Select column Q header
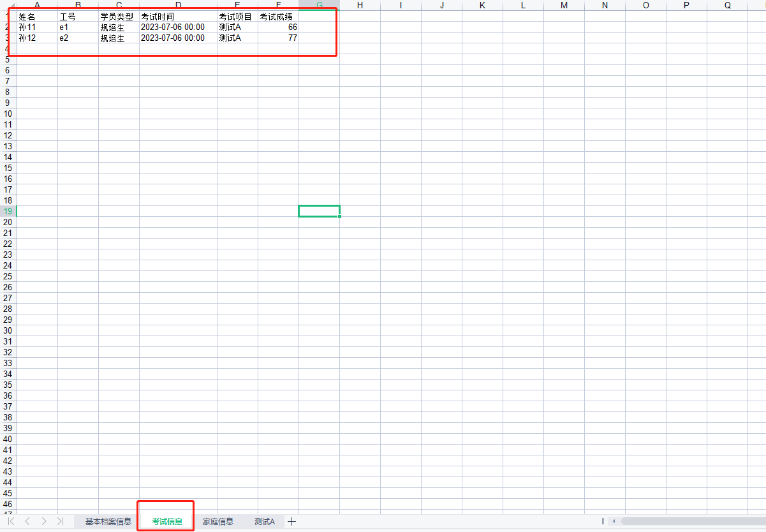766x532 pixels. pos(727,5)
